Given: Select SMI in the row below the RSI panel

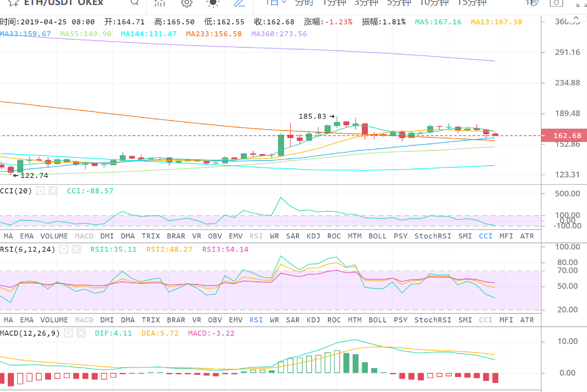Looking at the screenshot, I should (x=465, y=320).
